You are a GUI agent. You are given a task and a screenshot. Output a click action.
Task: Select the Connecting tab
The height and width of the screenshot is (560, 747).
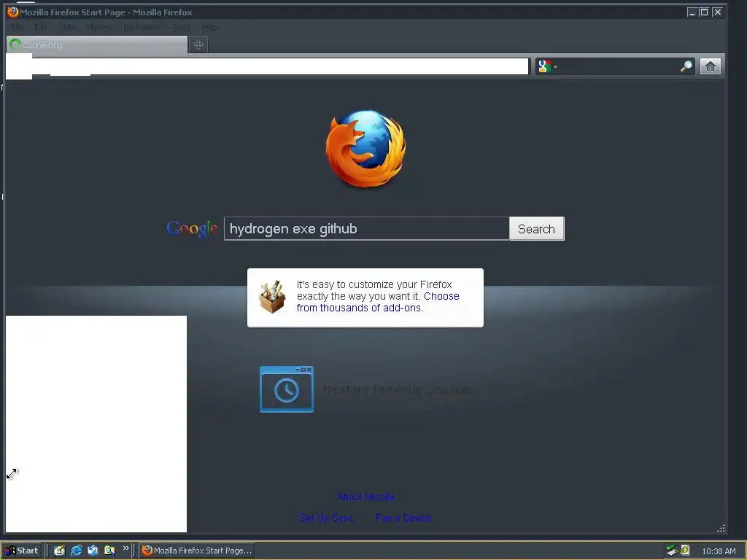pyautogui.click(x=97, y=44)
